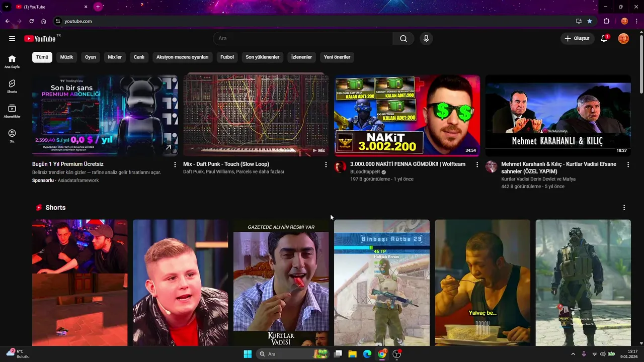Image resolution: width=644 pixels, height=362 pixels.
Task: Open the 3.000.000 NAKİTİ FENNA GÖMDÜK title
Action: [x=408, y=164]
